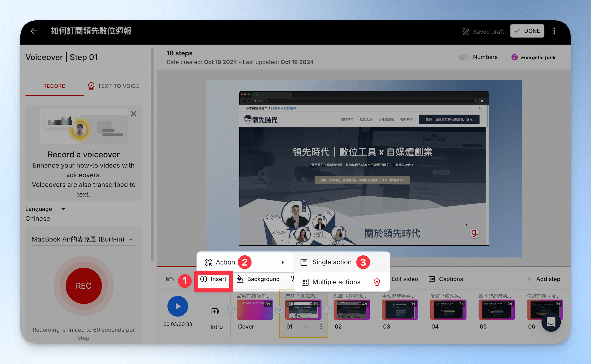
Task: Open the three-dot menu beside DONE
Action: 554,31
